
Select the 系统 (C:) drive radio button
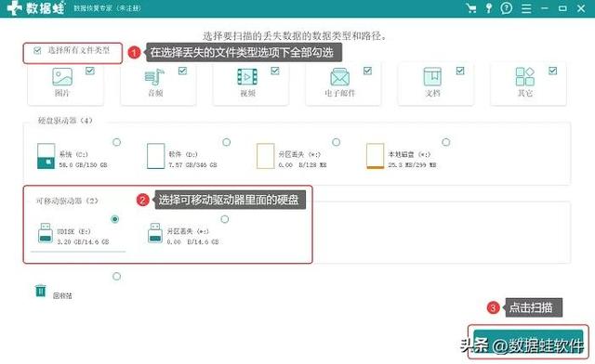116,142
